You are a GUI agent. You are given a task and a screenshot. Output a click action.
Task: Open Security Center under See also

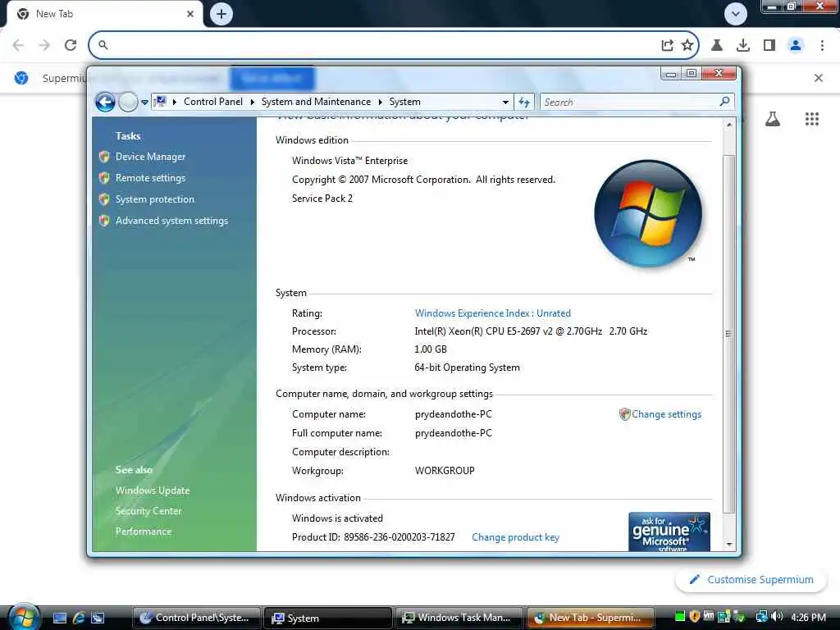click(x=148, y=511)
